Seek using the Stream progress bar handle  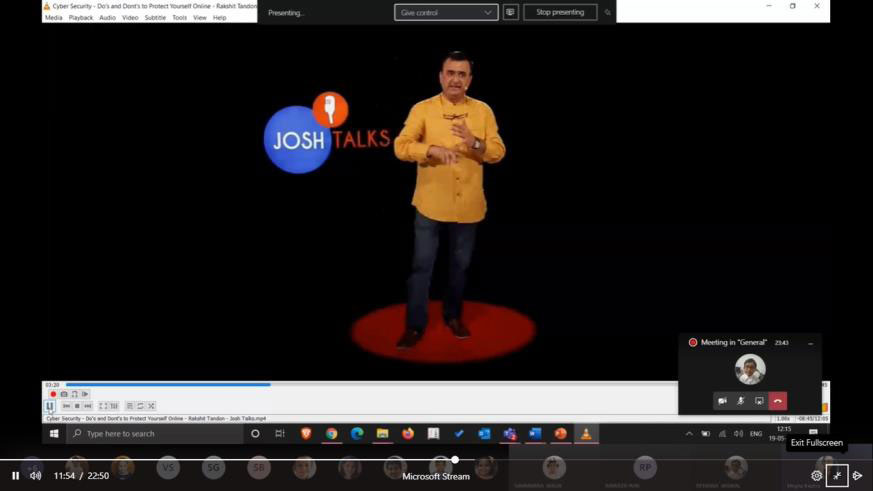click(455, 460)
